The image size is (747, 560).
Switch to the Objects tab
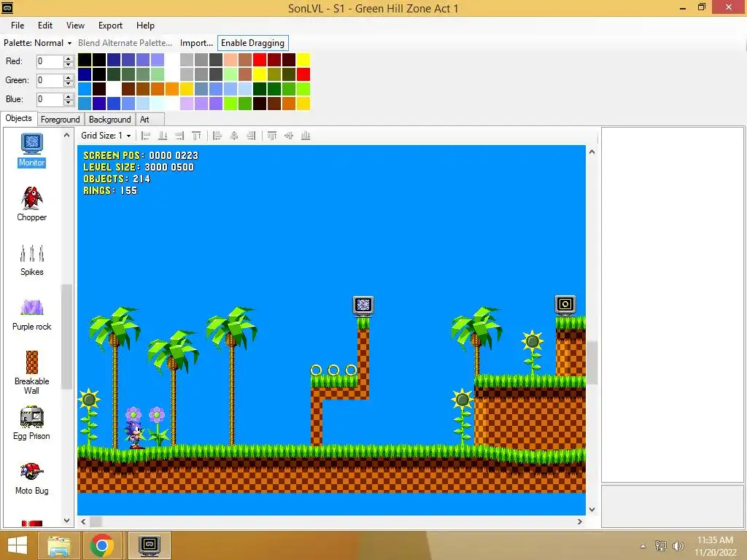point(18,118)
